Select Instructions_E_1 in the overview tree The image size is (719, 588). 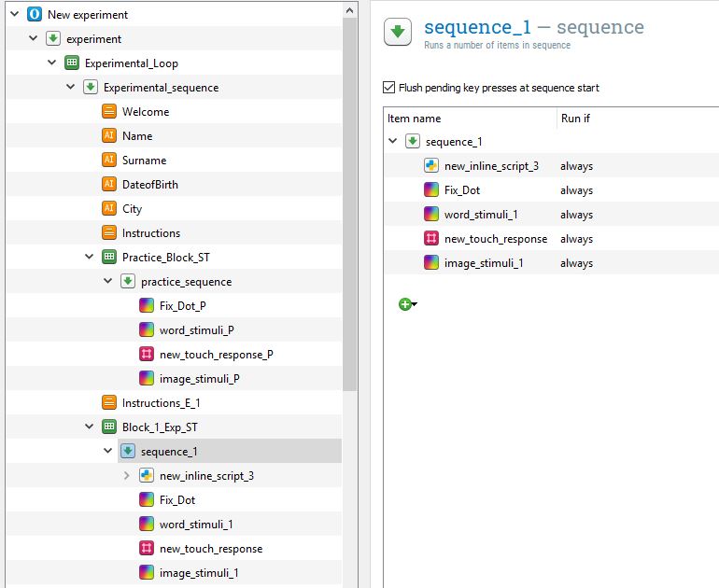tap(161, 403)
